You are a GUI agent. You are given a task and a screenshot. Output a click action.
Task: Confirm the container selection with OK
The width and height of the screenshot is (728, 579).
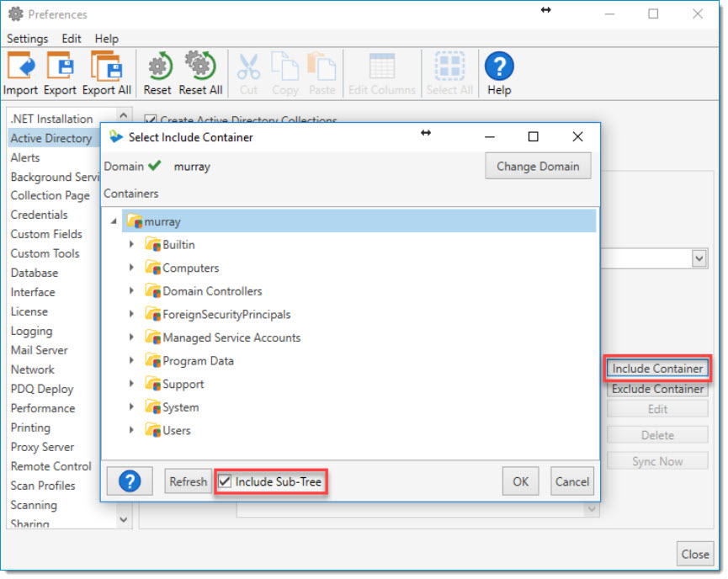pyautogui.click(x=520, y=481)
